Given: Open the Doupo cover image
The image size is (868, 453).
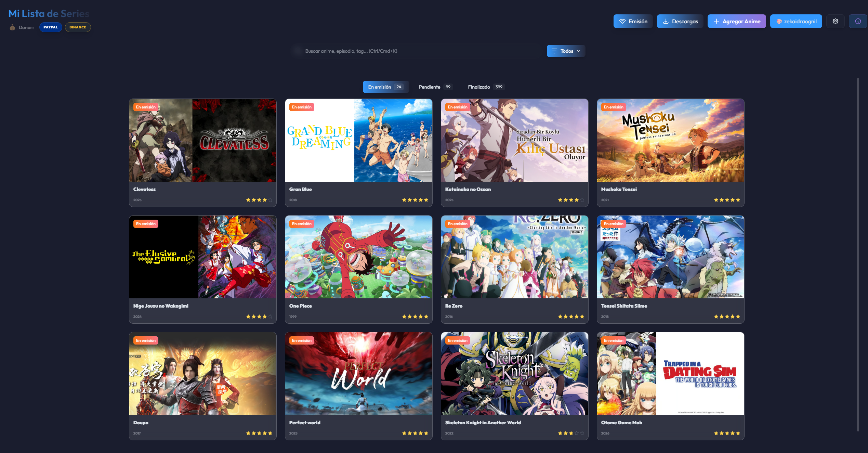Looking at the screenshot, I should [203, 374].
